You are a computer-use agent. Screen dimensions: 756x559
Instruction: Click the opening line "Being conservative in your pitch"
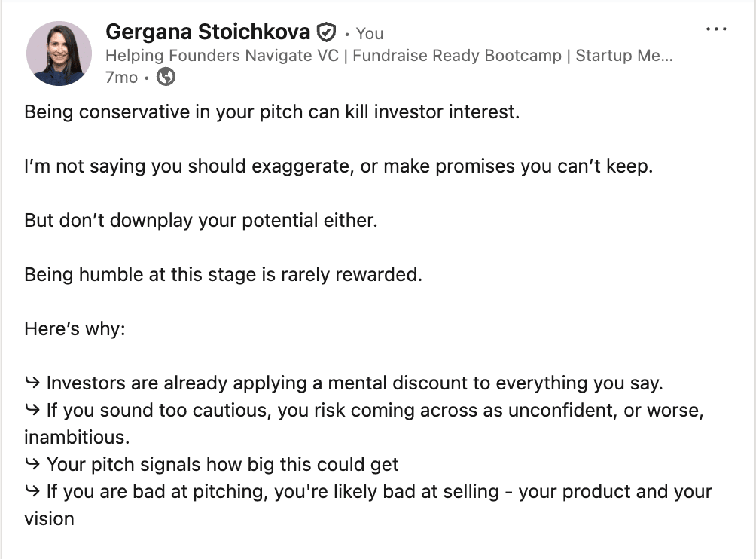pyautogui.click(x=272, y=112)
